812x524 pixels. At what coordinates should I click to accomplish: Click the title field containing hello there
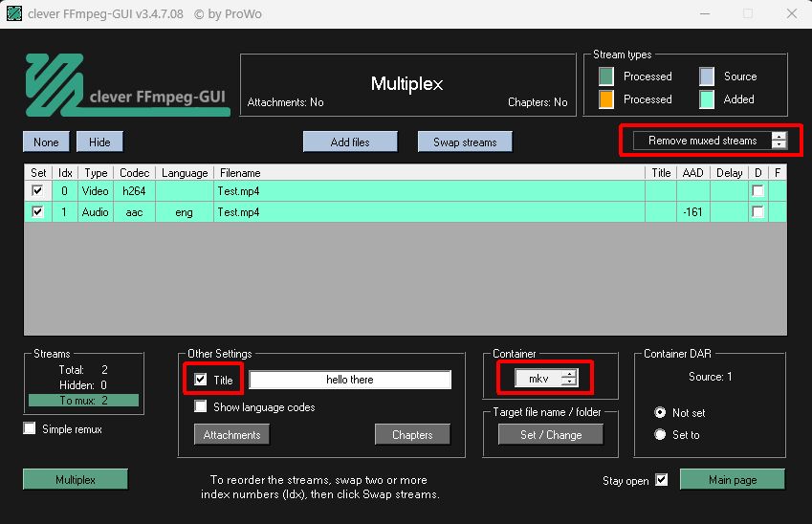click(x=350, y=380)
